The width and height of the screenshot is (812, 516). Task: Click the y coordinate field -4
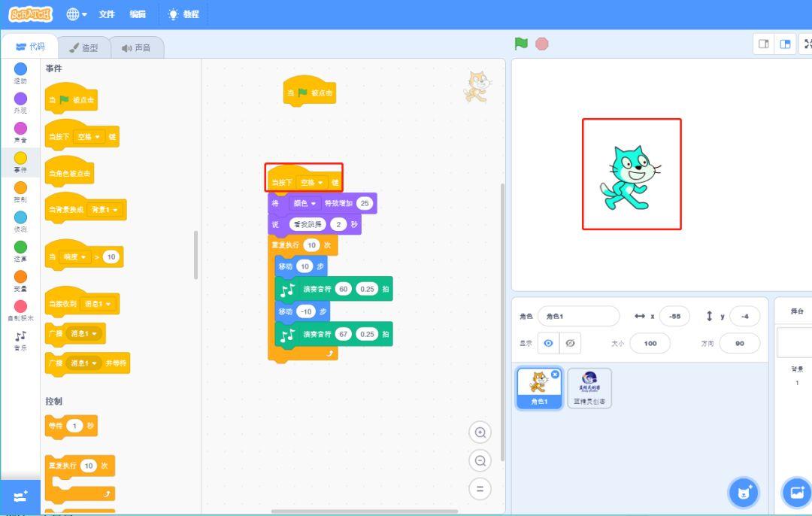(744, 316)
